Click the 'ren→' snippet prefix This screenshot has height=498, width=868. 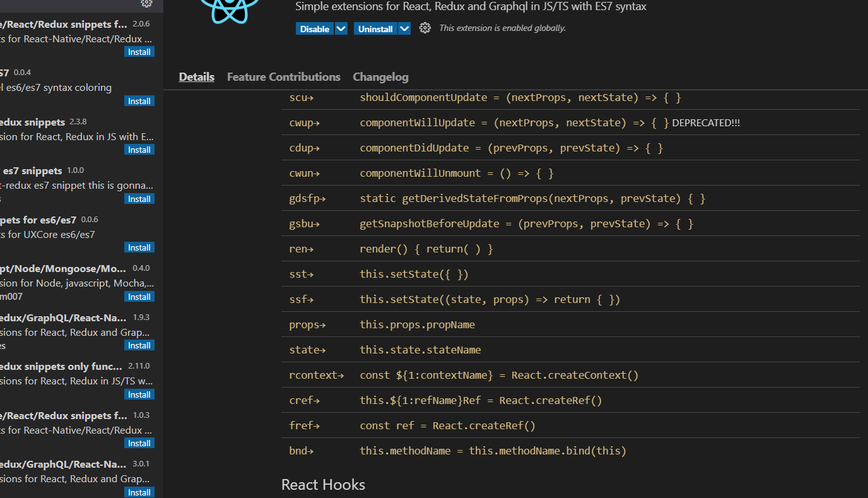302,249
